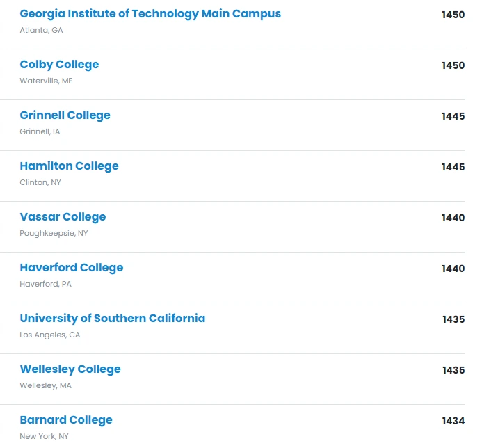Open Grinnell College page

coord(65,115)
